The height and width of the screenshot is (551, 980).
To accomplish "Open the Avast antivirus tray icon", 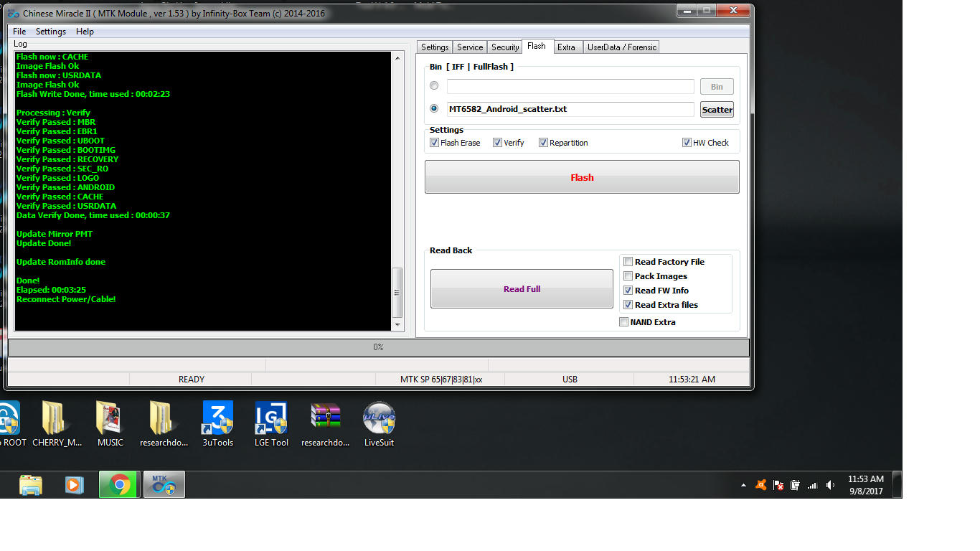I will pos(761,485).
